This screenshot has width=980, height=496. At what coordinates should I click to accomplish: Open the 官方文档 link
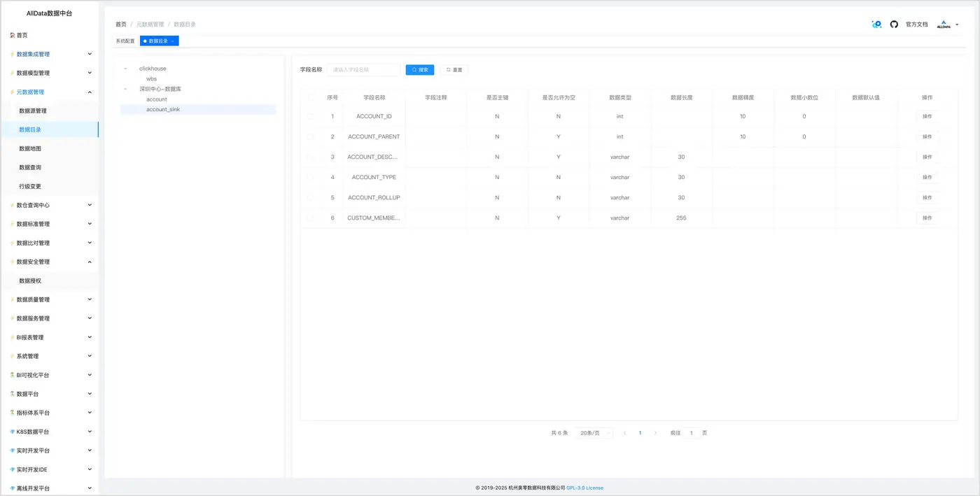click(x=916, y=24)
